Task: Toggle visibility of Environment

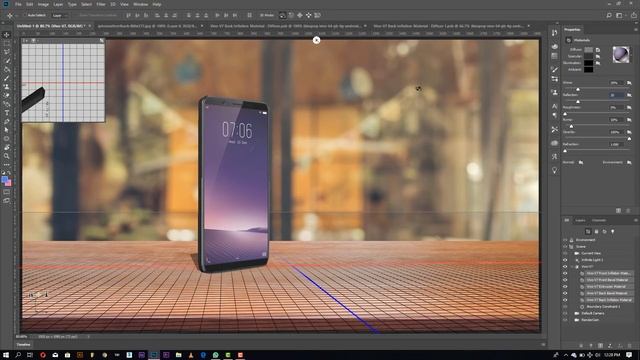Action: 565,240
